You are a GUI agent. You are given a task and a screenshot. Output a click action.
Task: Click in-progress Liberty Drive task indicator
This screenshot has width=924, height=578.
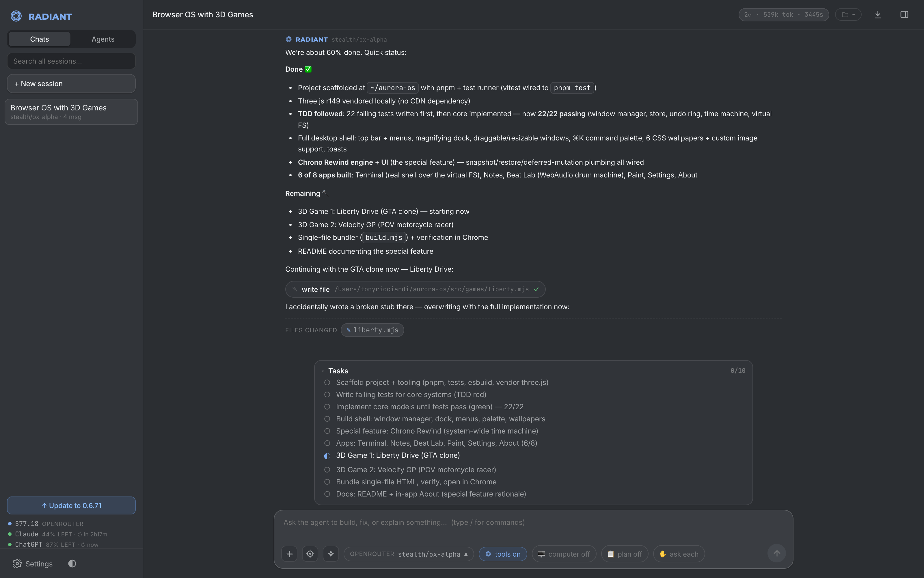pyautogui.click(x=327, y=456)
